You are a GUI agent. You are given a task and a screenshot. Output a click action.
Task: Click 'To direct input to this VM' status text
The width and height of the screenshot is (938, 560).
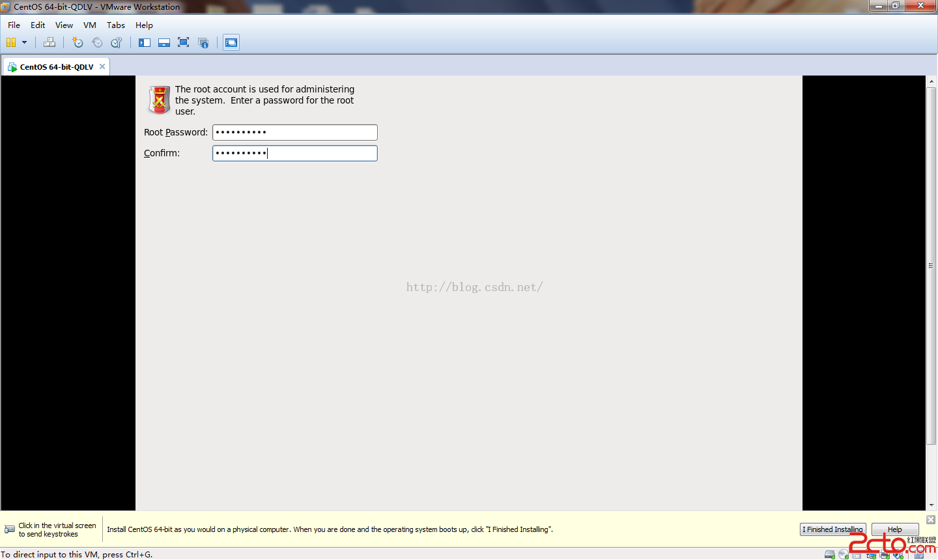77,555
